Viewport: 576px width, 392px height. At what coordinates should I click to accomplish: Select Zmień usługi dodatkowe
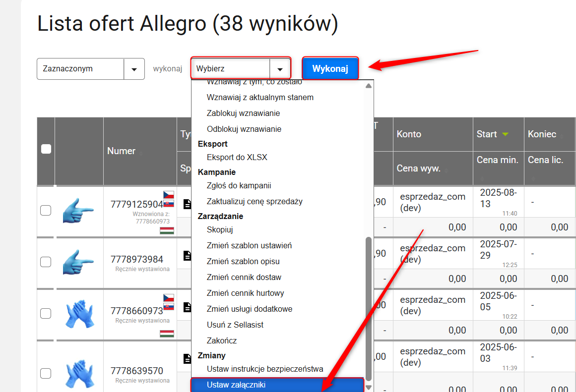click(250, 309)
